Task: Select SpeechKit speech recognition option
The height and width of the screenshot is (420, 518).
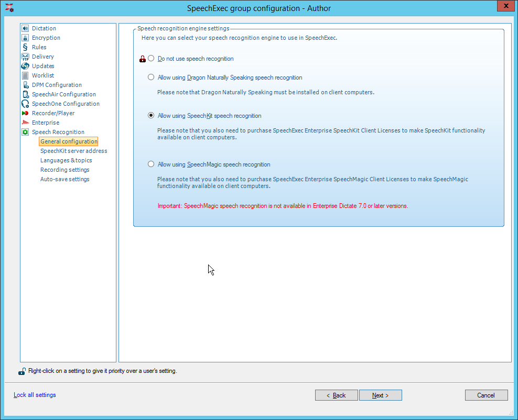Action: click(151, 116)
